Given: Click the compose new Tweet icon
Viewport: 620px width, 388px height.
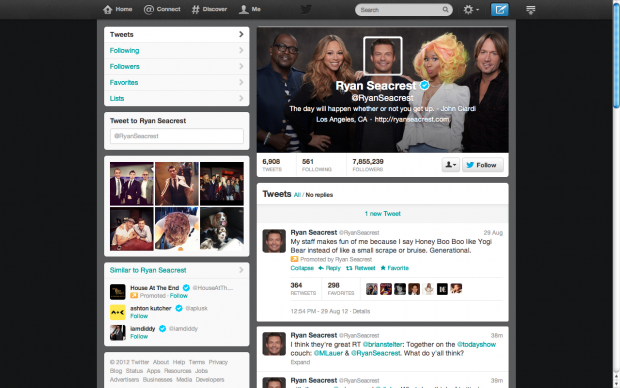Looking at the screenshot, I should pyautogui.click(x=499, y=9).
